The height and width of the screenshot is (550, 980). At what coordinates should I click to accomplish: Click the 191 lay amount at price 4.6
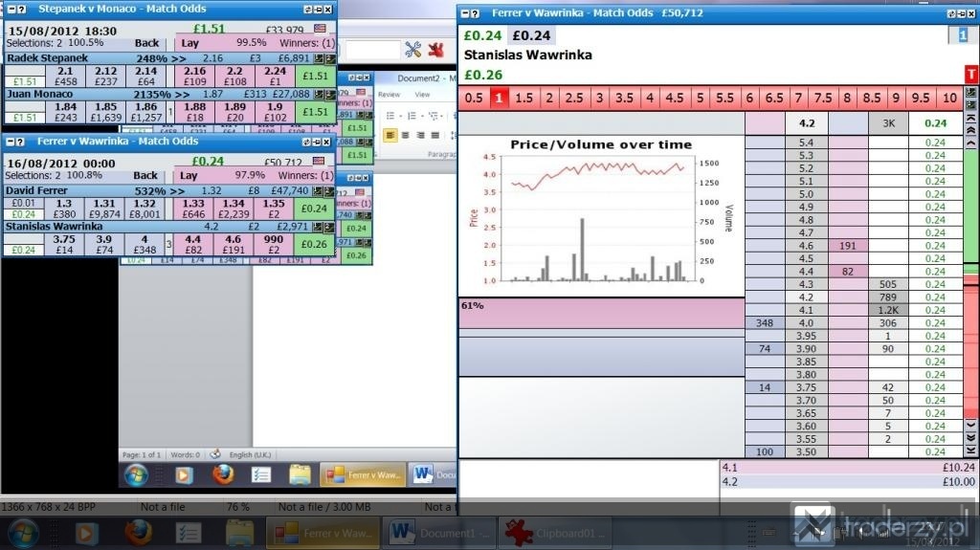coord(848,246)
